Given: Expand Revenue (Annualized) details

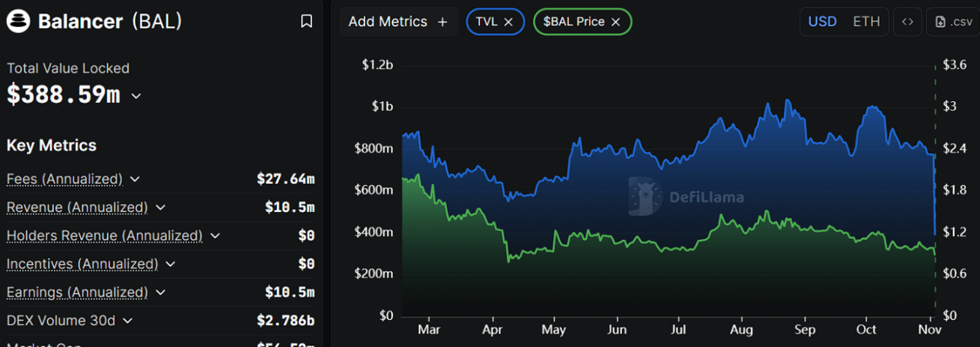Looking at the screenshot, I should 160,208.
